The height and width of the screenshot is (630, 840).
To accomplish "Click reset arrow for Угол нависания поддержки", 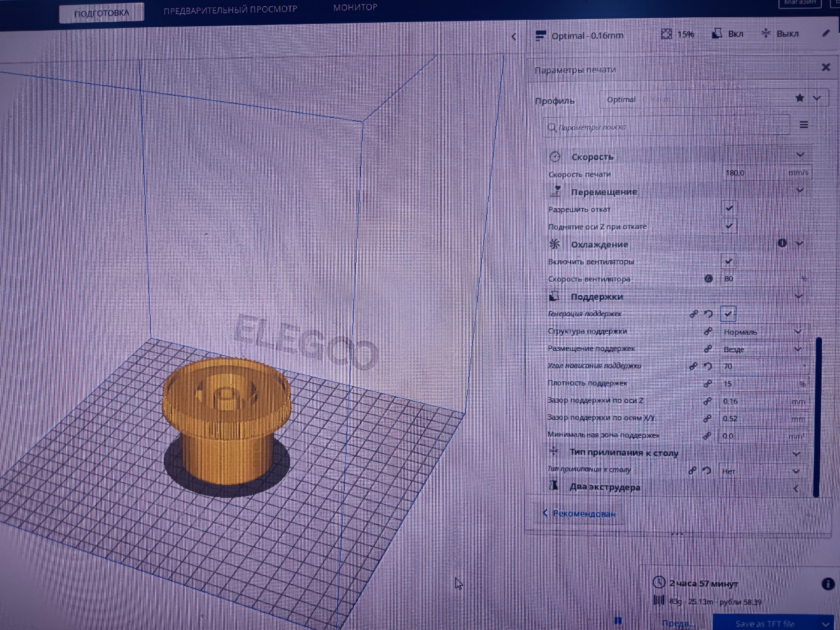I will pyautogui.click(x=707, y=367).
